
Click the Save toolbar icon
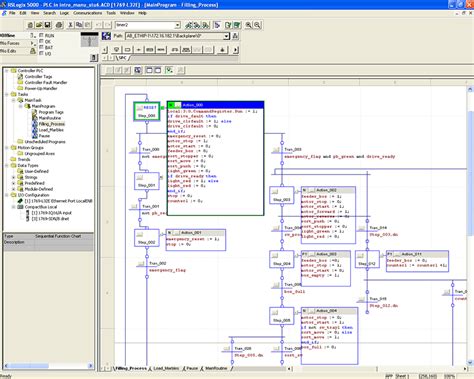tap(47, 25)
